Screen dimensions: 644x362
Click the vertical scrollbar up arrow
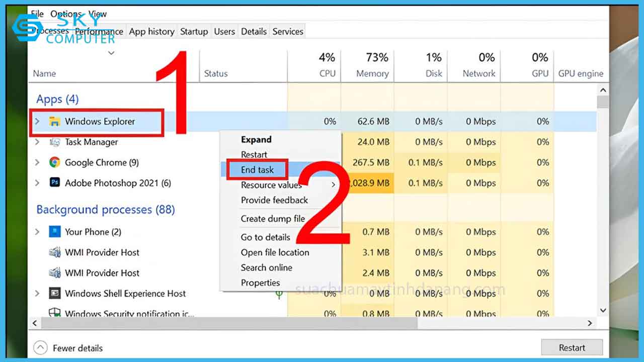click(x=603, y=89)
